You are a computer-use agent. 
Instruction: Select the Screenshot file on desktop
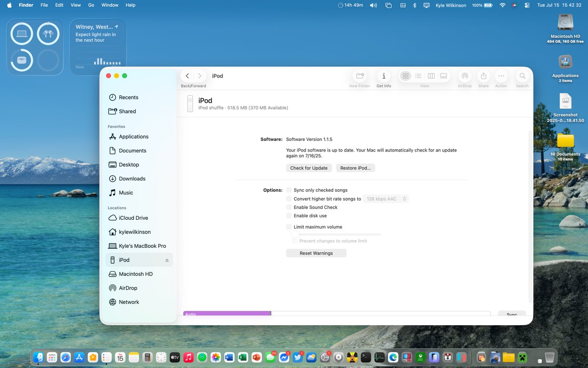tap(565, 108)
